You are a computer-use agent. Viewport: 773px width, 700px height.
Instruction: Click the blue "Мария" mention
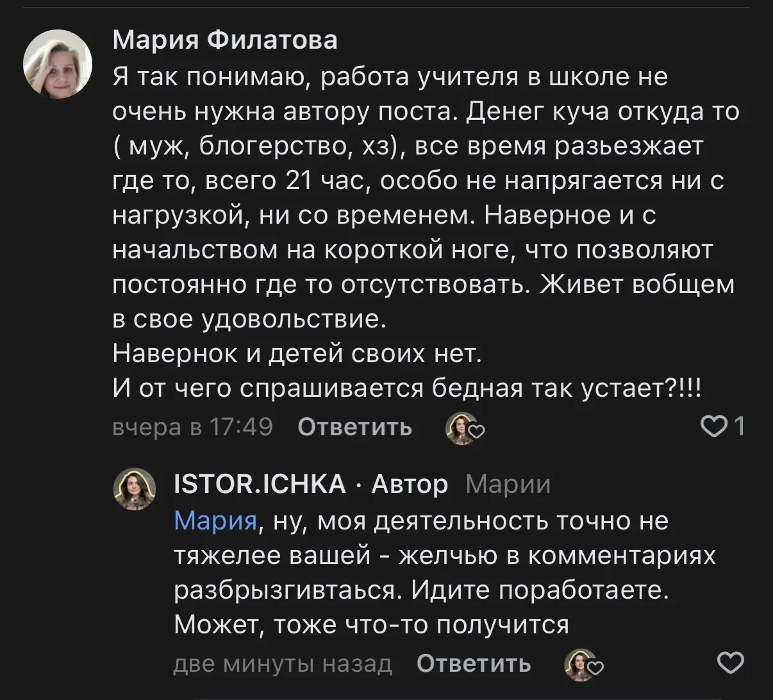pos(215,521)
